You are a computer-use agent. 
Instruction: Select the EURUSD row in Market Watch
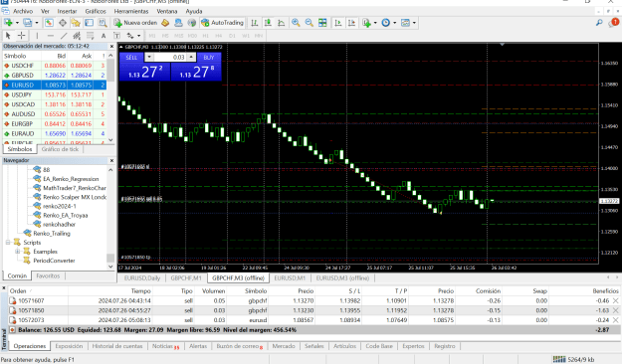(x=55, y=85)
